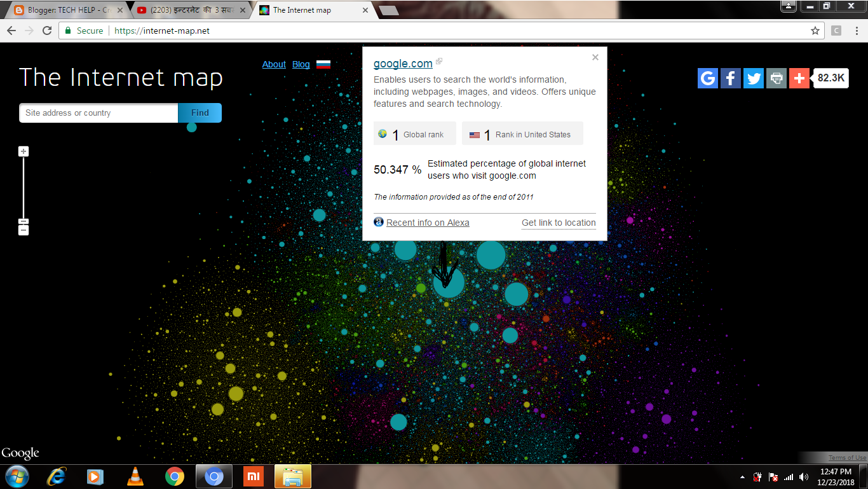Open Windows Explorer from the taskbar
This screenshot has height=489, width=868.
(x=293, y=476)
